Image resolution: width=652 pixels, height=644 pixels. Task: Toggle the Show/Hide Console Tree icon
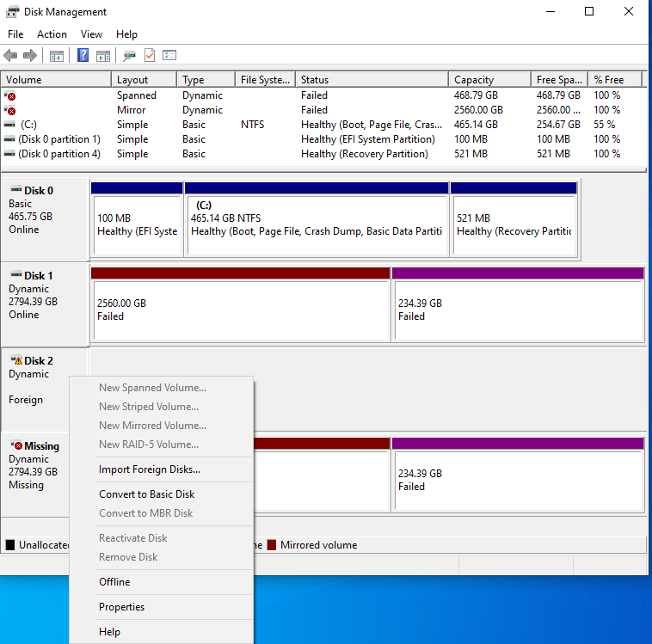[x=57, y=56]
